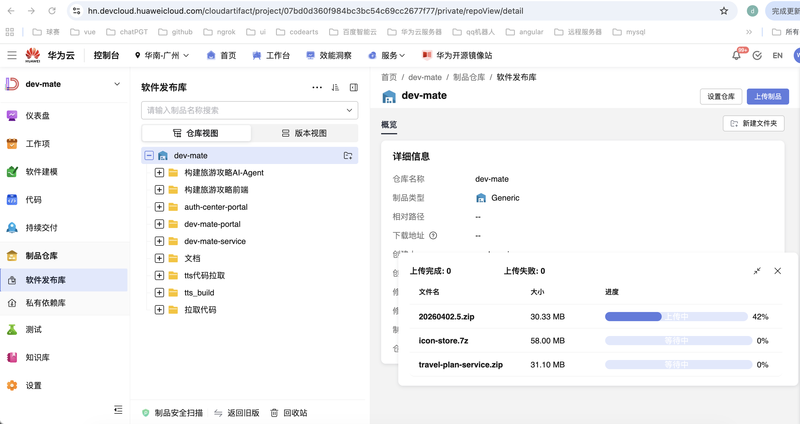Open the more options ellipsis in 软件发布库
800x424 pixels.
[x=317, y=87]
